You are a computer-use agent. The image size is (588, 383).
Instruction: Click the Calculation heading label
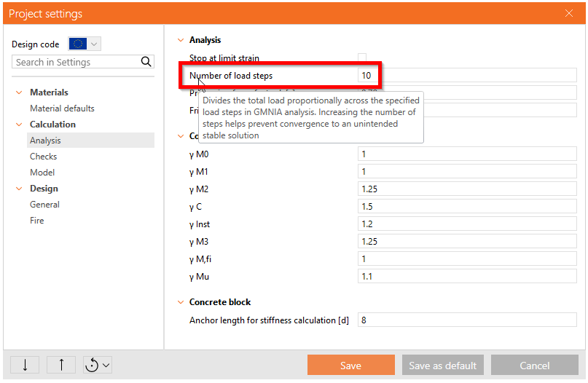53,125
